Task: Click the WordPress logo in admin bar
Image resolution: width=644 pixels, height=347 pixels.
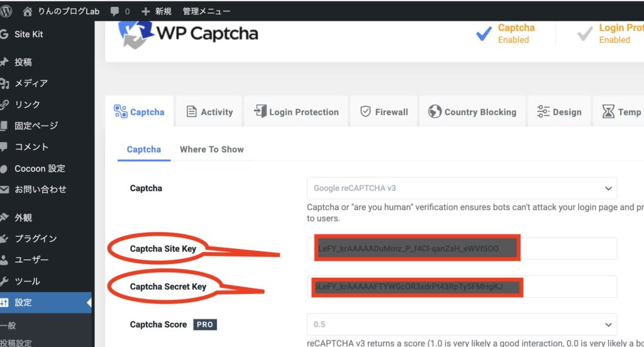Action: click(x=6, y=11)
